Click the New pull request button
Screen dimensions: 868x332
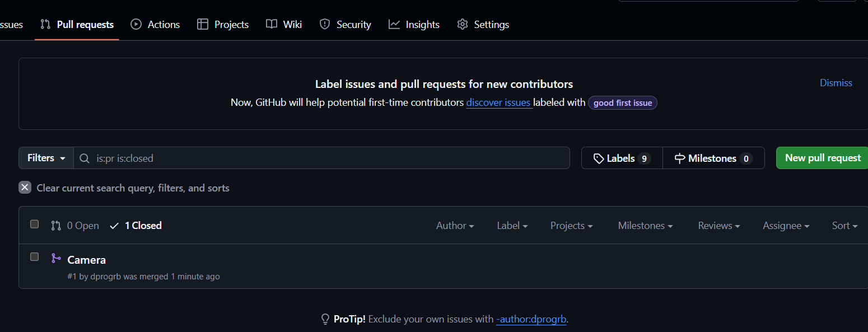click(x=823, y=158)
